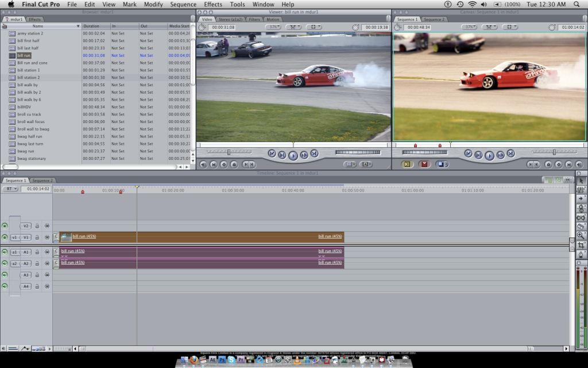Select the Edit Selection tool
This screenshot has height=368, width=588.
coord(581,190)
